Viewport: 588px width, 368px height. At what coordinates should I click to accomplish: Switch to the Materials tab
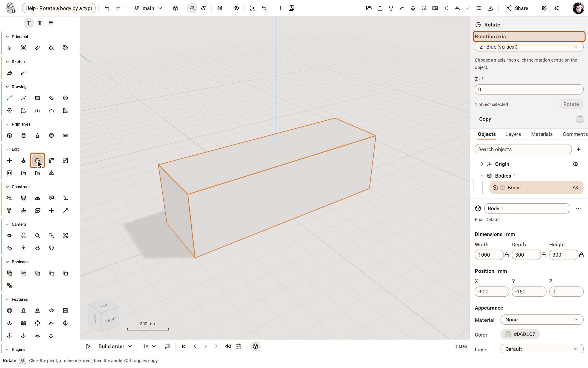pos(542,134)
